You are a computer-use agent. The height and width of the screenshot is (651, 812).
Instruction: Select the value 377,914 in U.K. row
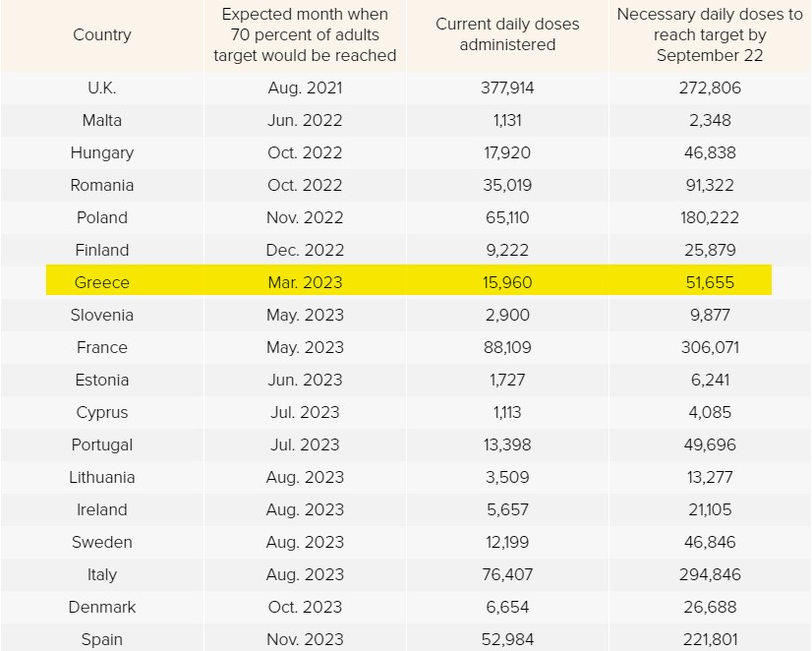pos(507,88)
